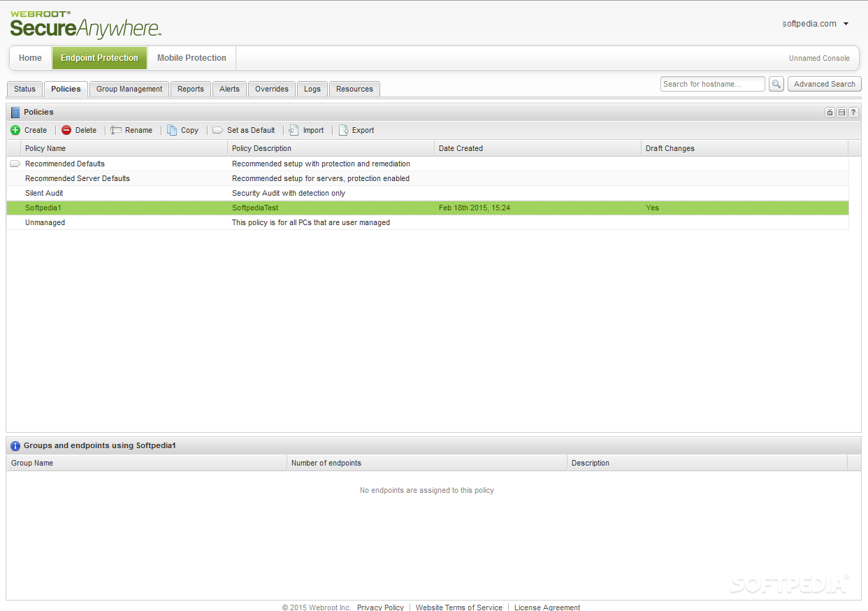Click the Advanced Search button
Viewport: 868px width, 611px height.
[825, 84]
